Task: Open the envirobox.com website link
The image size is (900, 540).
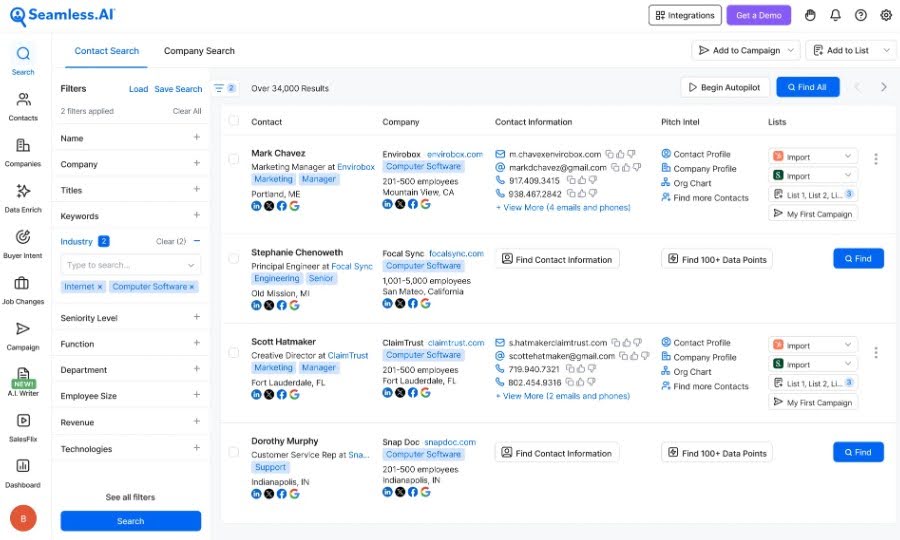Action: pos(455,154)
